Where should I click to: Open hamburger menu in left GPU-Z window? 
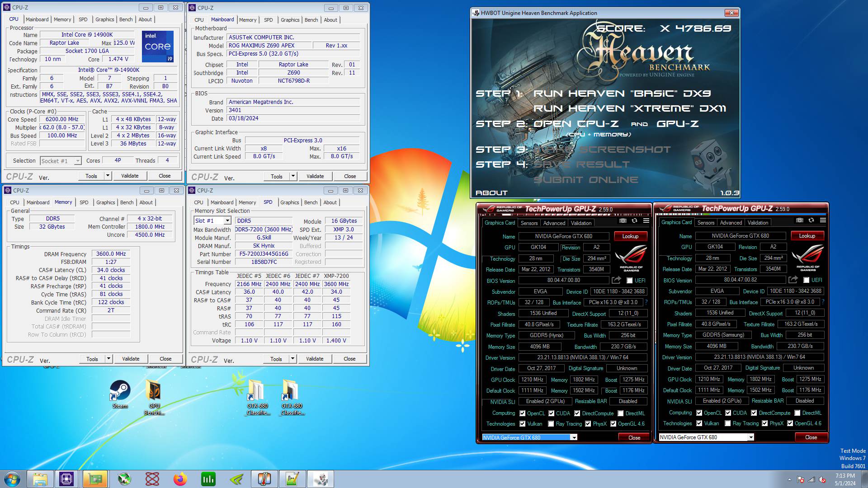click(x=646, y=221)
